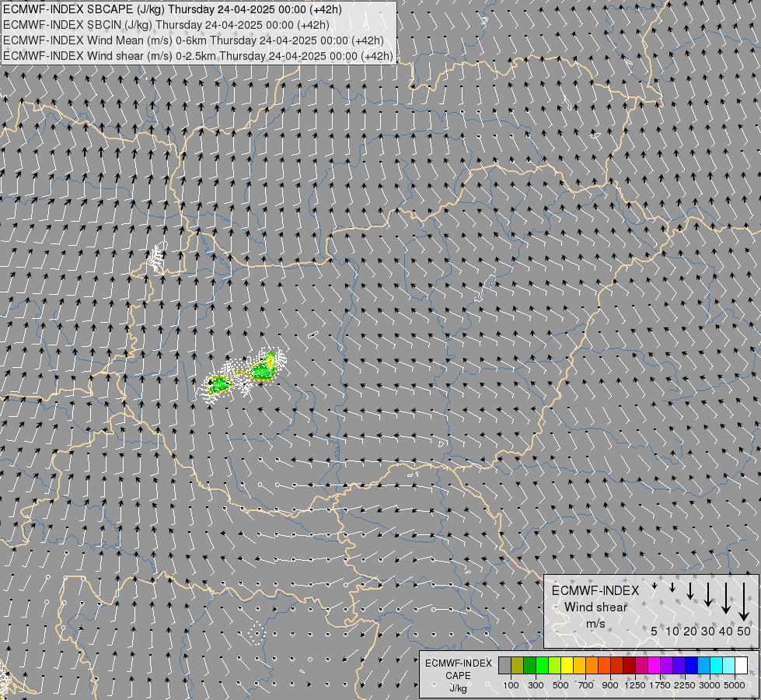Click the '900' label in CAPE legend
The width and height of the screenshot is (761, 700).
click(x=610, y=685)
